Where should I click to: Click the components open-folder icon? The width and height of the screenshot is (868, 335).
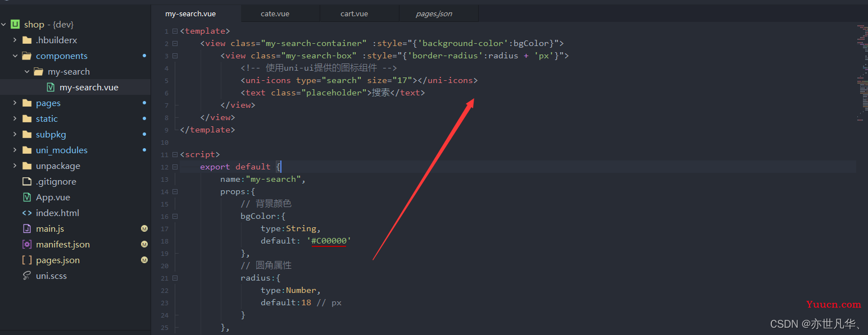click(26, 56)
